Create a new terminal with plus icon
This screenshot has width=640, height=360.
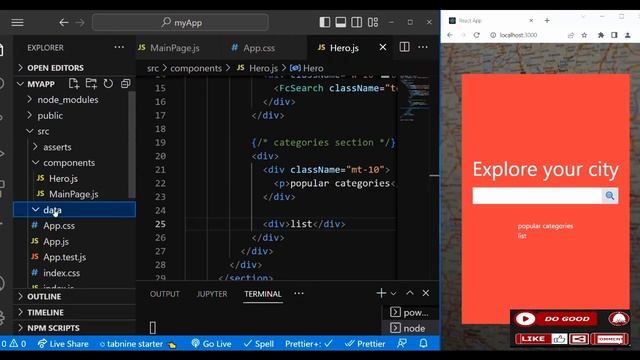click(x=381, y=293)
